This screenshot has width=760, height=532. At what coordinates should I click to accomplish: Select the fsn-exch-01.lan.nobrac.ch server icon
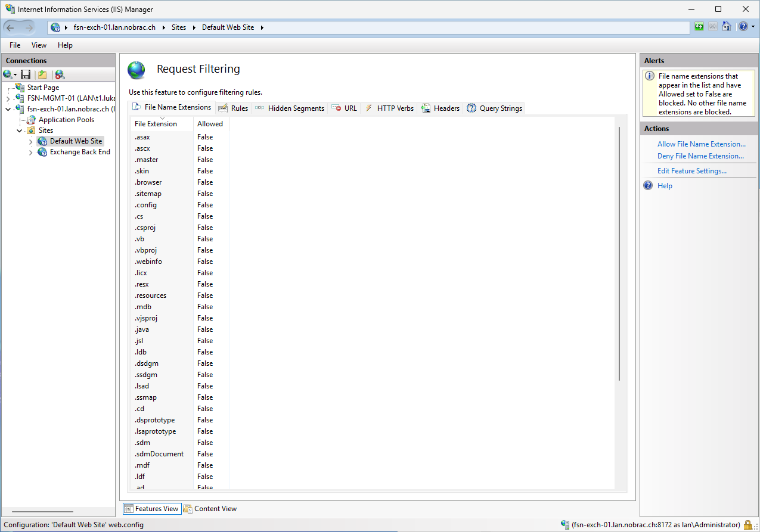20,109
